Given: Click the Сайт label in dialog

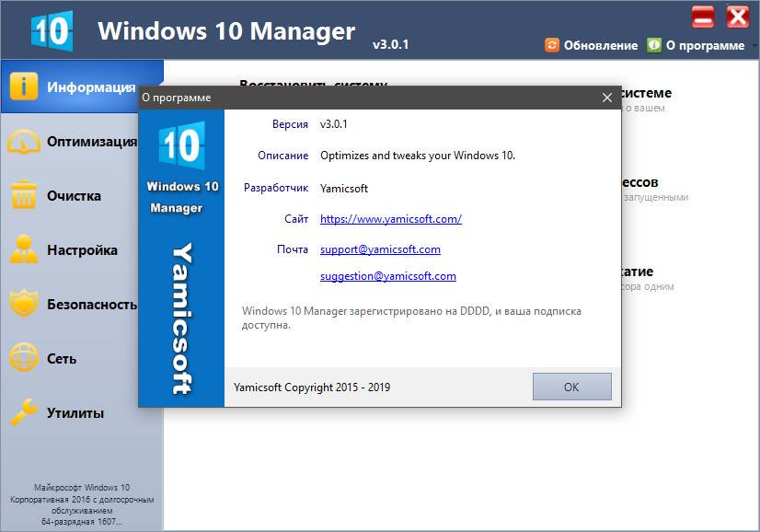Looking at the screenshot, I should tap(296, 219).
